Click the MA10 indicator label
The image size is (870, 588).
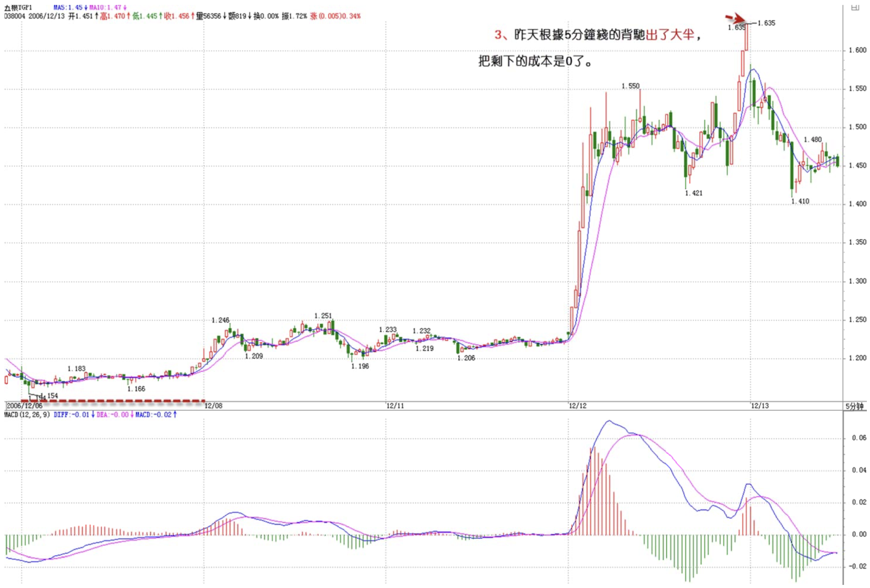tap(108, 7)
